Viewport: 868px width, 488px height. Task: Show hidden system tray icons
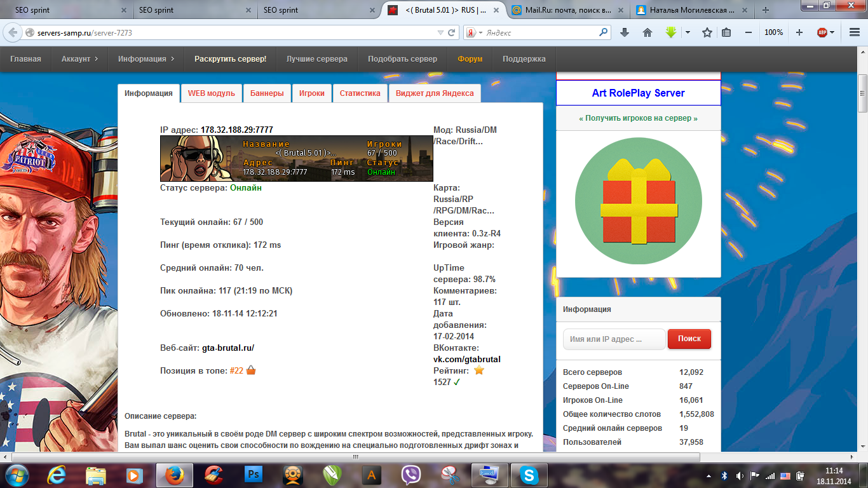(709, 475)
